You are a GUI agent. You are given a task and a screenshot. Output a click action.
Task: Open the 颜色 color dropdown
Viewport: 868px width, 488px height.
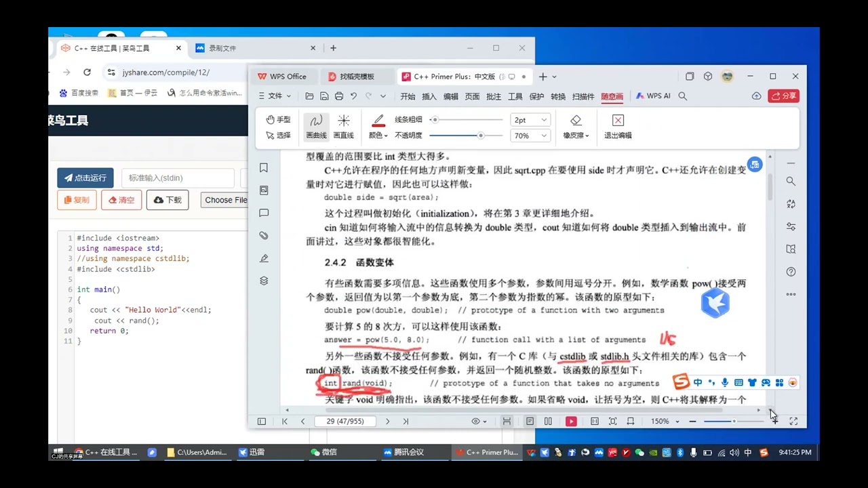(x=378, y=136)
